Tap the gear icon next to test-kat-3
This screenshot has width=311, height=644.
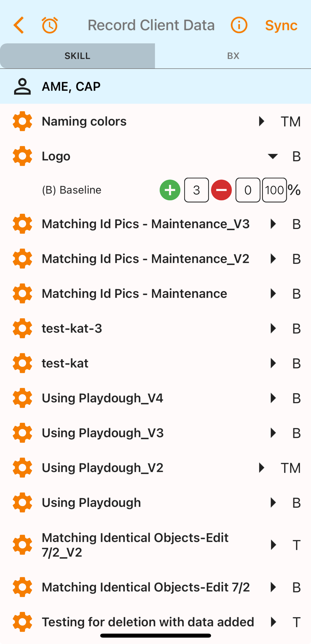[x=23, y=329]
